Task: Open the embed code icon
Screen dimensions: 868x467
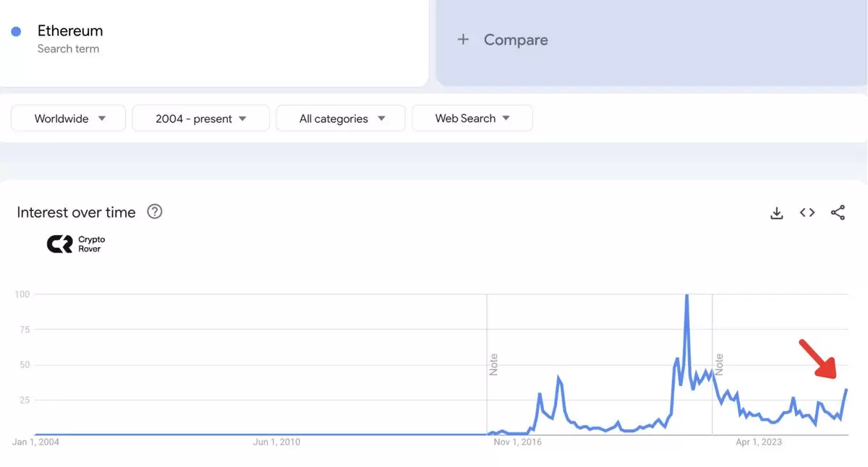Action: point(807,213)
